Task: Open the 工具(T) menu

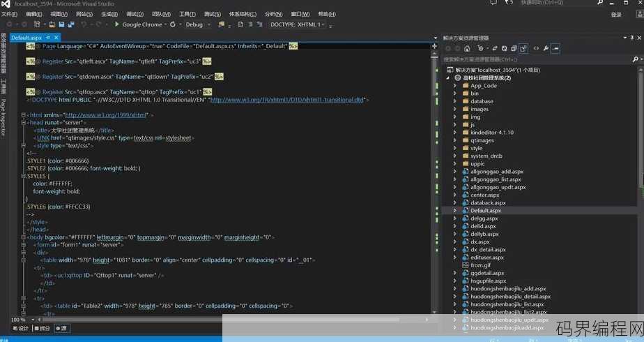Action: pos(187,14)
